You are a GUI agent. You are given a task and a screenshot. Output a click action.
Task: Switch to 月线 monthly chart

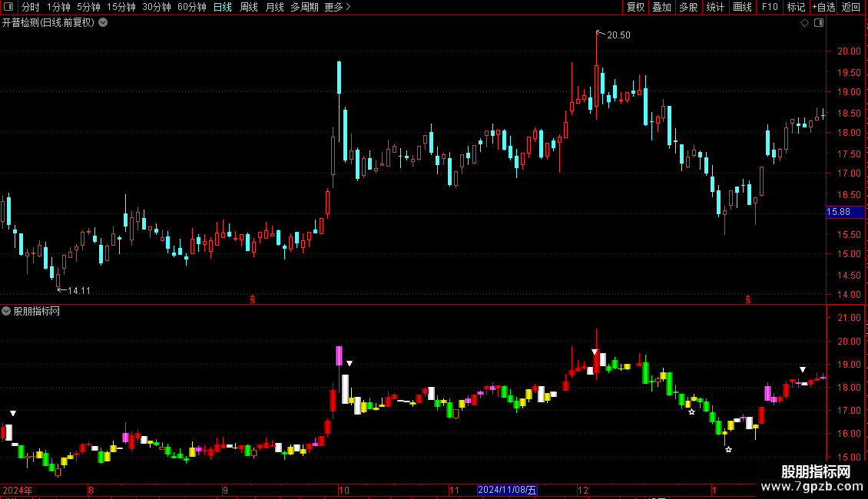tap(274, 7)
